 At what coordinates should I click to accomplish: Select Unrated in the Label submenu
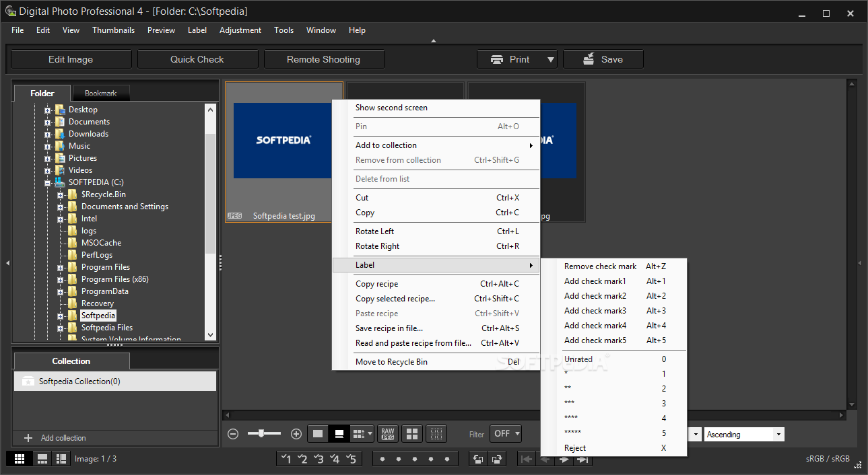pos(614,359)
